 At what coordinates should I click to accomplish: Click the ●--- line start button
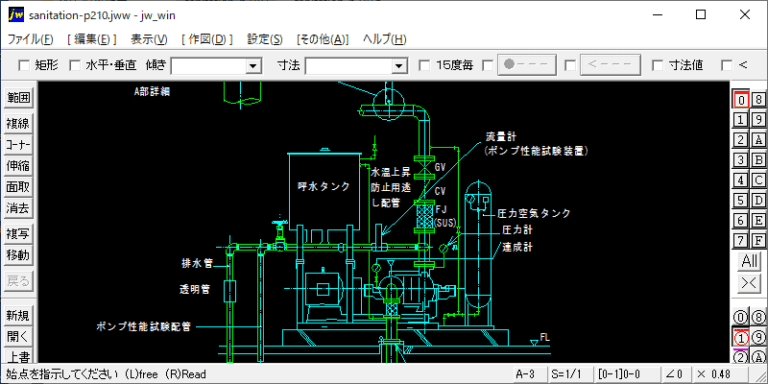click(x=528, y=65)
